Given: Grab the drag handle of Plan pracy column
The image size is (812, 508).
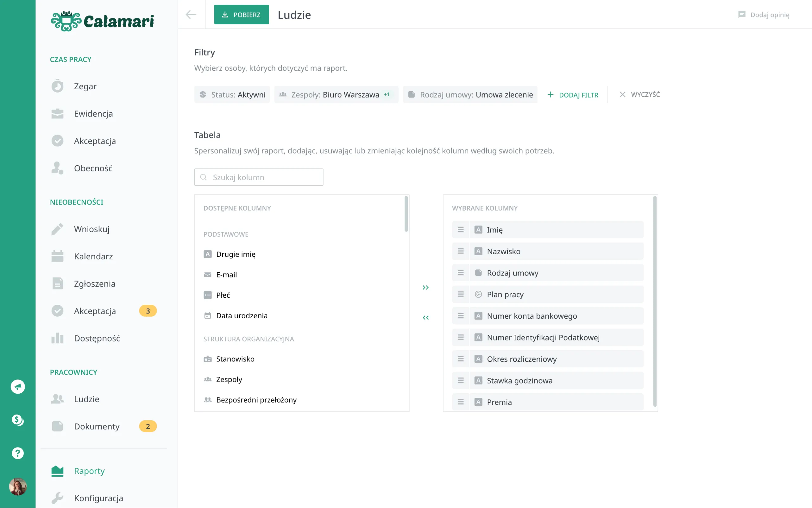Looking at the screenshot, I should coord(460,294).
